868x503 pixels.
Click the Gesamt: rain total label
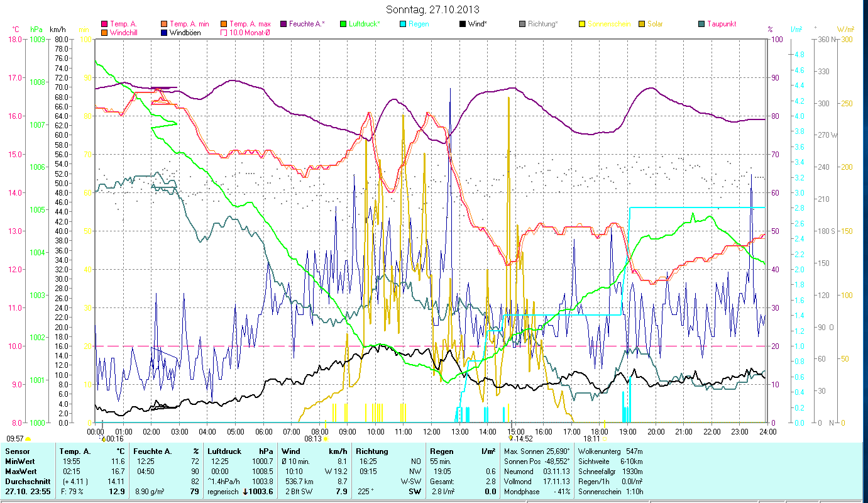[x=442, y=482]
